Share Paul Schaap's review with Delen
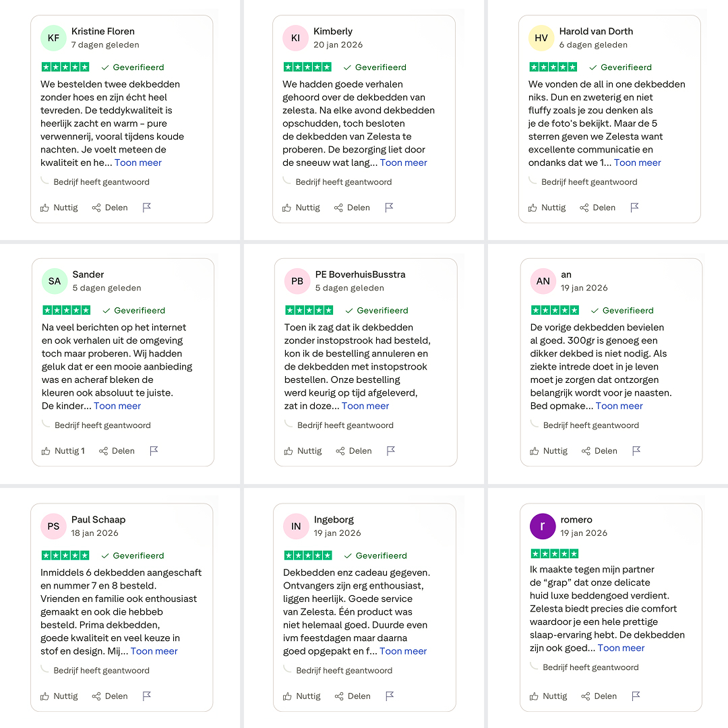728x728 pixels. click(110, 696)
